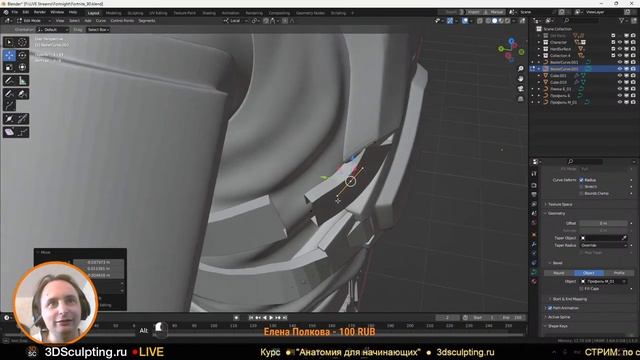Jump to timeline start button
Image resolution: width=640 pixels, height=360 pixels.
click(x=251, y=318)
